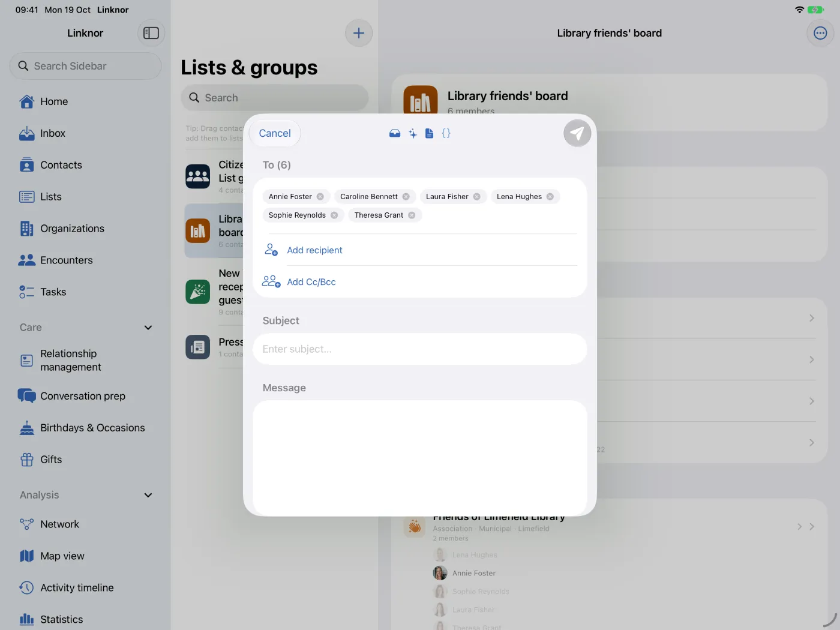Click the plus button to add a list

[x=359, y=33]
